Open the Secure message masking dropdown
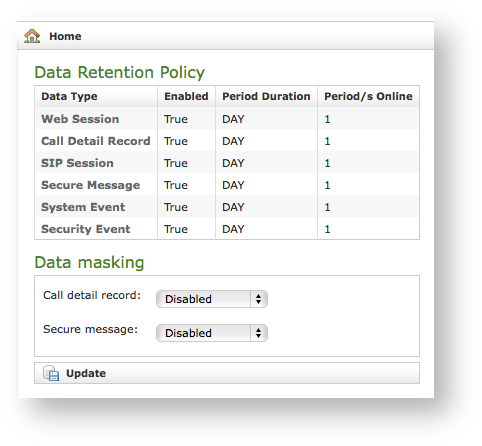482x446 pixels. click(212, 333)
